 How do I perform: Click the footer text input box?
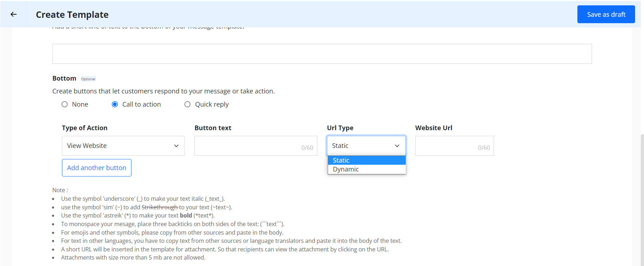point(322,54)
